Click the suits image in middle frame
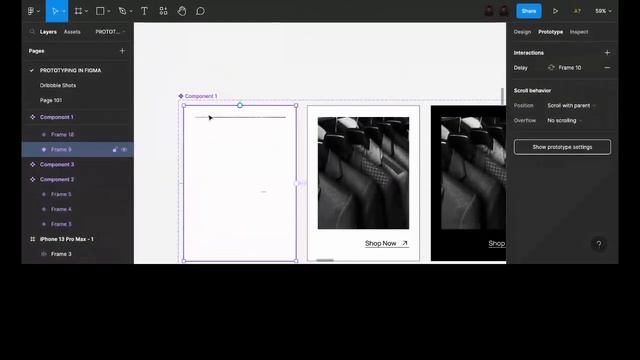Viewport: 640px width, 360px height. pos(363,173)
